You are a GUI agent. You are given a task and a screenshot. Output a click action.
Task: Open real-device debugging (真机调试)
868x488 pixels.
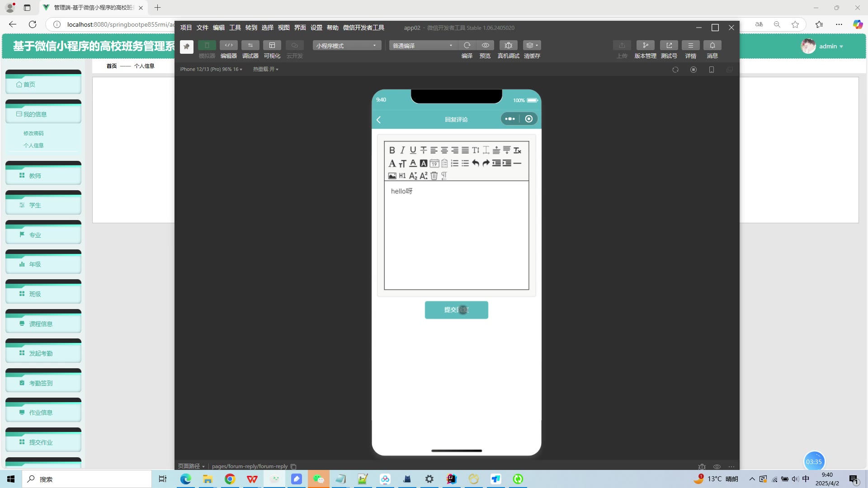click(x=508, y=46)
